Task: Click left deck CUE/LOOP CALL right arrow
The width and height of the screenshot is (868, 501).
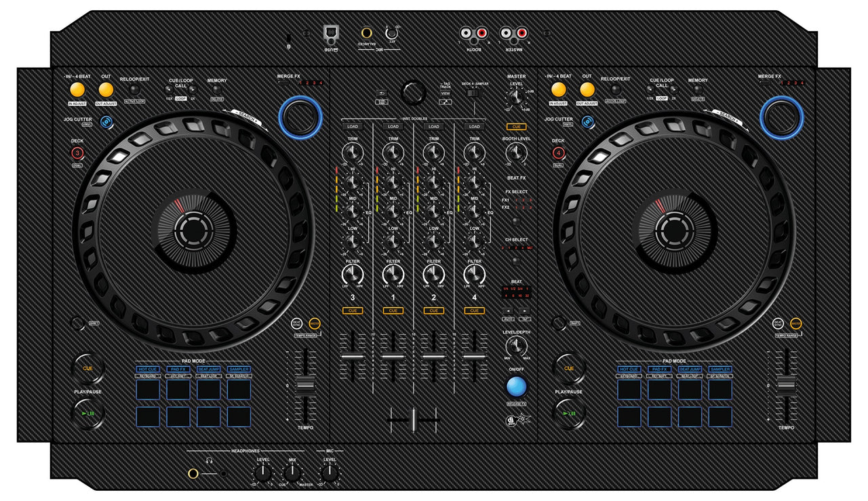Action: point(193,89)
